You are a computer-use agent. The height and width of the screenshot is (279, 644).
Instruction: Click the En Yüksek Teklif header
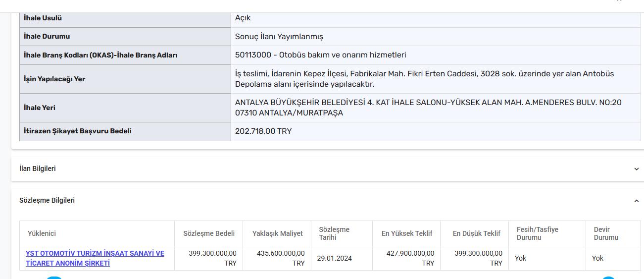407,233
